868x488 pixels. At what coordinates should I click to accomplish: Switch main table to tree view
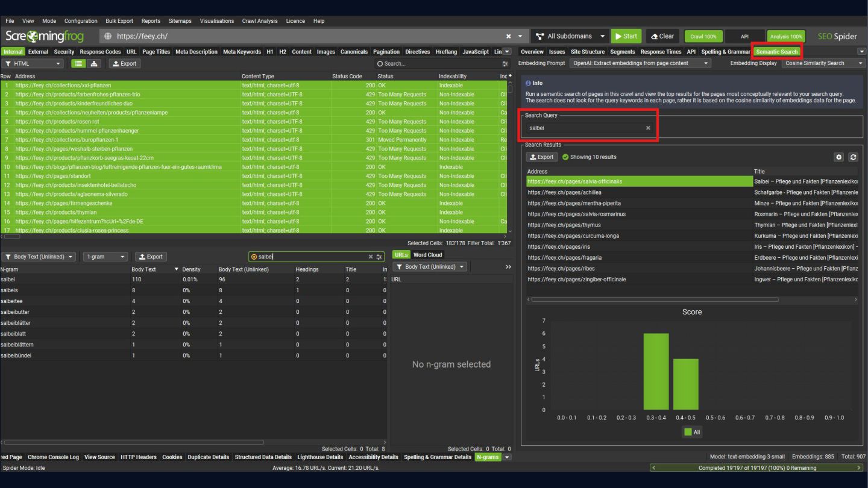(x=94, y=64)
